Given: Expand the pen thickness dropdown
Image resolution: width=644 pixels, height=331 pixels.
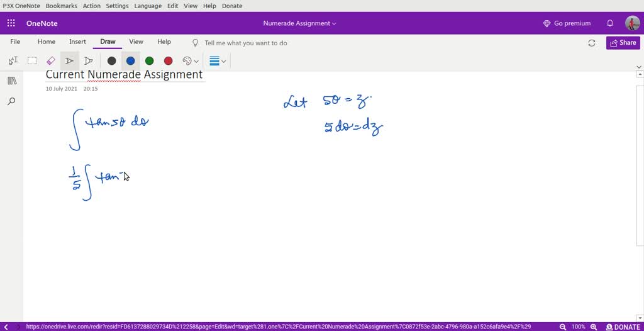Looking at the screenshot, I should pyautogui.click(x=218, y=61).
